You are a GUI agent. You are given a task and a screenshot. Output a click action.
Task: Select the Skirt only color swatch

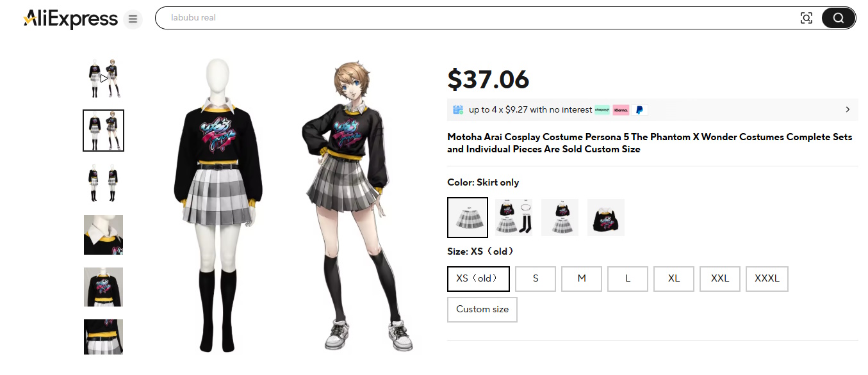coord(468,218)
